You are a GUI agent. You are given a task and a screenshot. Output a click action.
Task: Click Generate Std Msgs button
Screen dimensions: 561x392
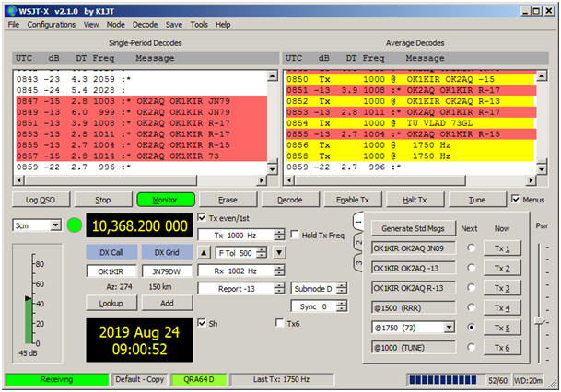(x=414, y=228)
